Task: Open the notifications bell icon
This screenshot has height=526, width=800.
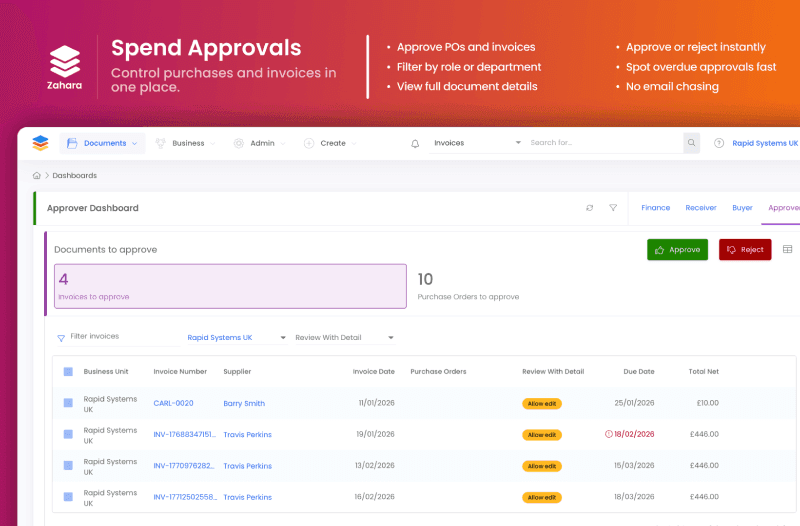Action: coord(415,144)
